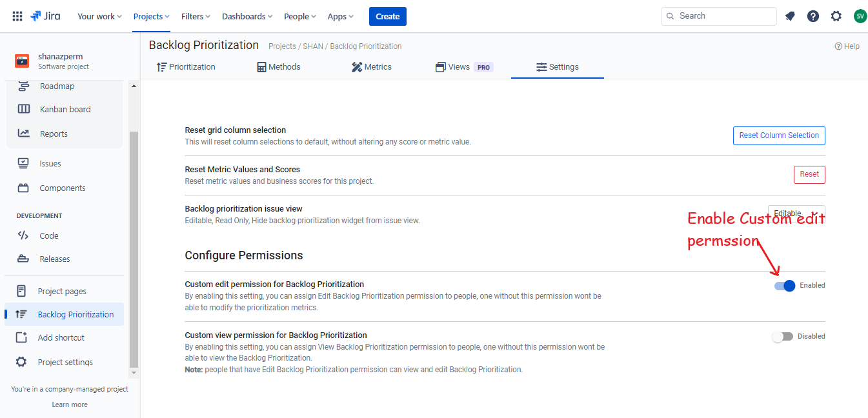Expand the Your work dropdown
This screenshot has height=418, width=868.
pos(99,17)
